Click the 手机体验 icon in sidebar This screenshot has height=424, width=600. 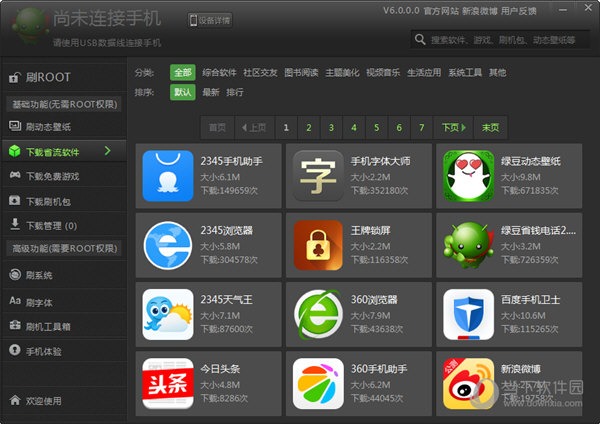point(15,350)
